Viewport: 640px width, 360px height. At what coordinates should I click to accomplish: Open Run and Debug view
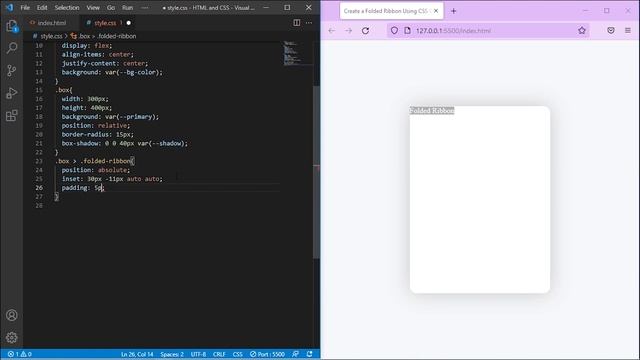click(12, 93)
